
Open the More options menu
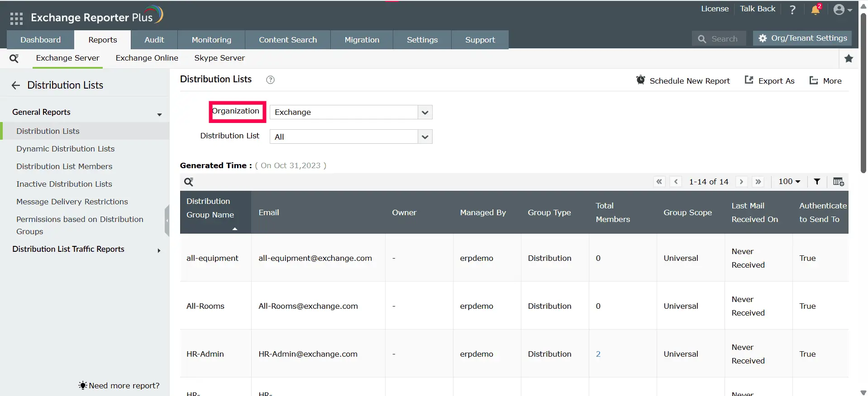[x=825, y=80]
